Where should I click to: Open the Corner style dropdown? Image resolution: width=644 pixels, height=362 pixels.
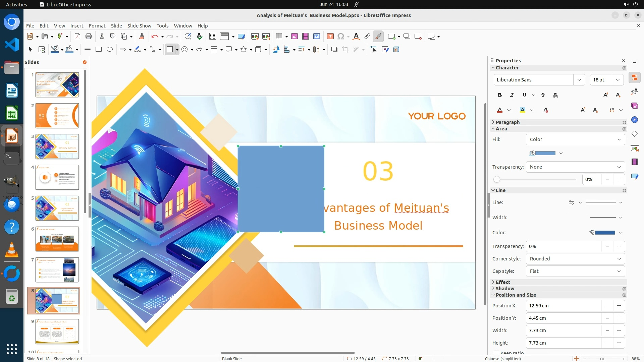point(575,259)
